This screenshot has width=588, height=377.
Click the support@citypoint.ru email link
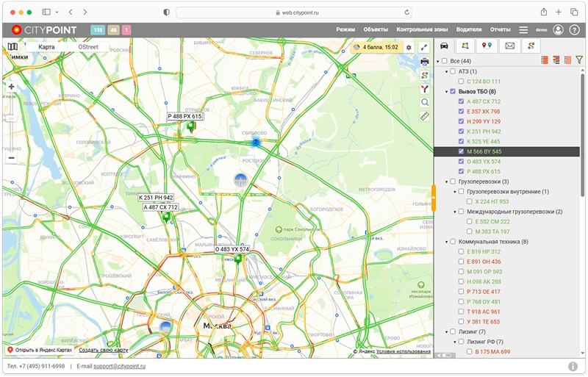pyautogui.click(x=121, y=366)
